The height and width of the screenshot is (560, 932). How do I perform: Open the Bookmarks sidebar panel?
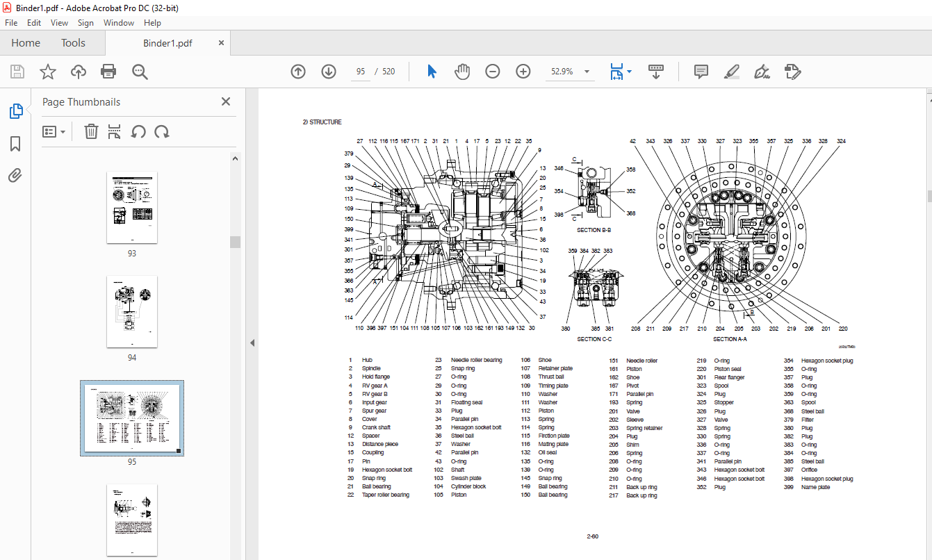point(15,144)
